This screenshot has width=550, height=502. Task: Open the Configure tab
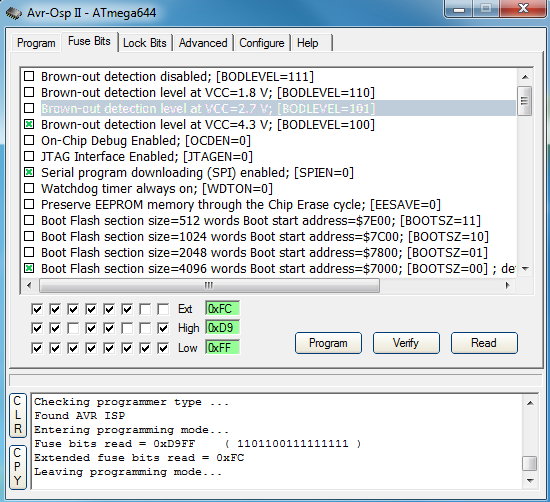262,43
